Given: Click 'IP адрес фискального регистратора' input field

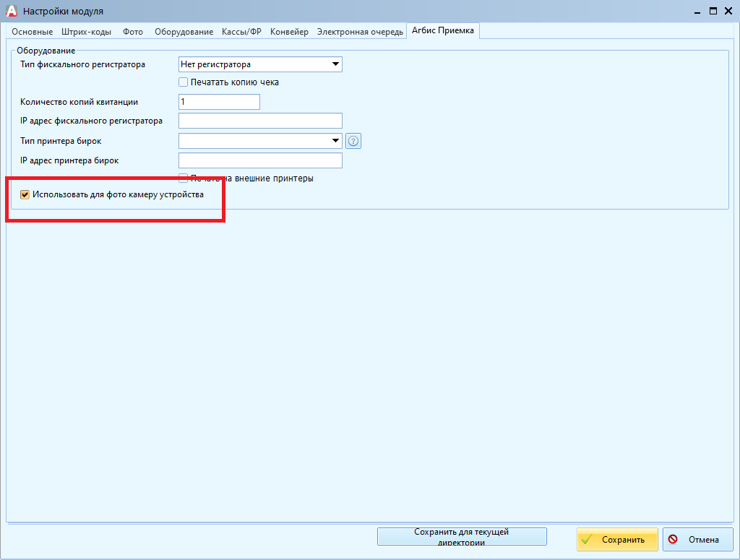Looking at the screenshot, I should pos(260,121).
